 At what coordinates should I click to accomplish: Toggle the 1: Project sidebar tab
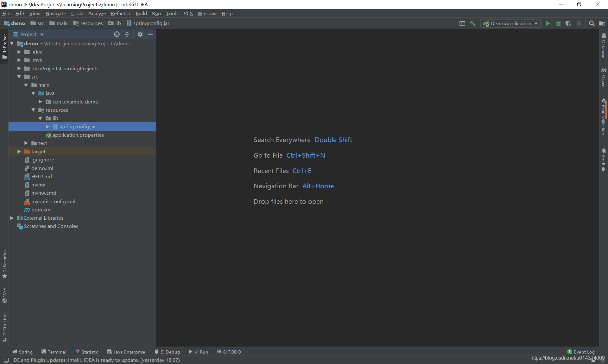pyautogui.click(x=4, y=46)
